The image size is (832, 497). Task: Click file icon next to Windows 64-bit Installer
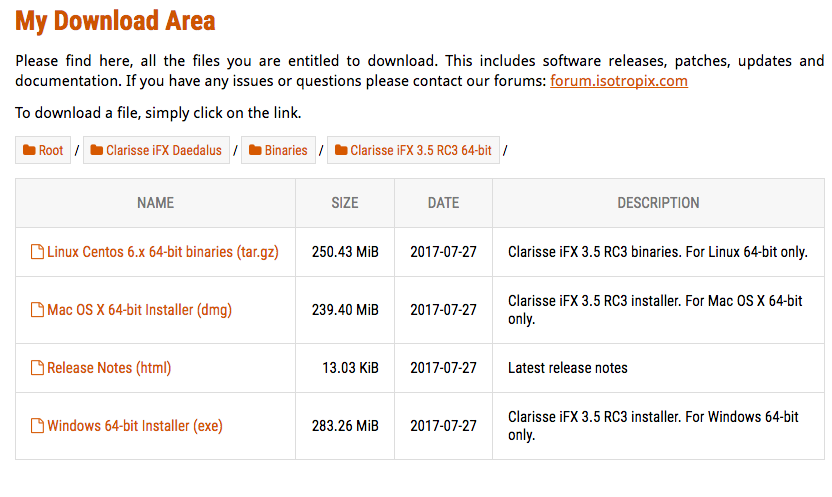[x=37, y=425]
